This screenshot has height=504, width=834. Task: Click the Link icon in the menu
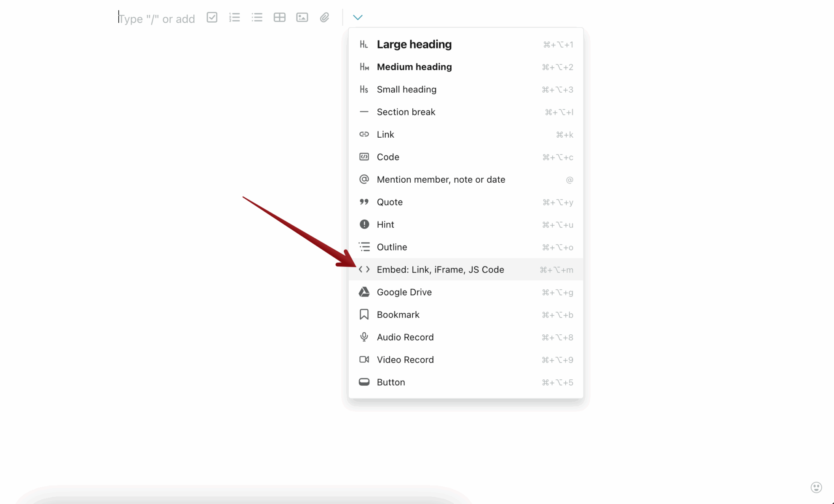coord(364,134)
